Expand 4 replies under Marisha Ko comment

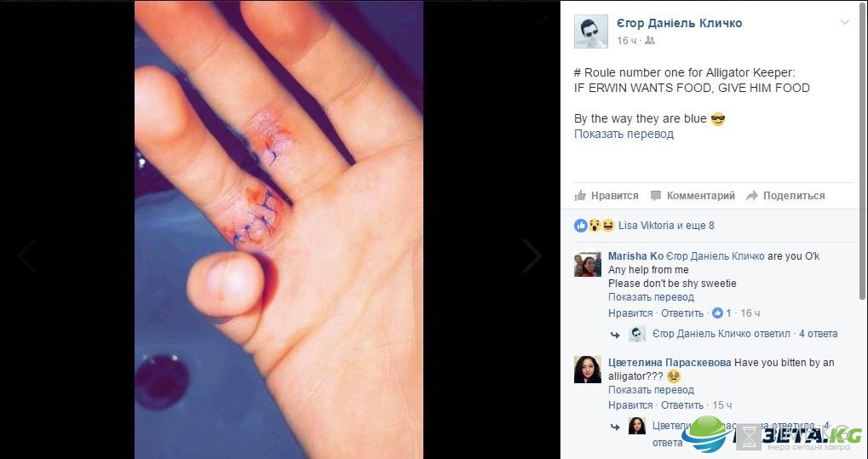(x=819, y=334)
